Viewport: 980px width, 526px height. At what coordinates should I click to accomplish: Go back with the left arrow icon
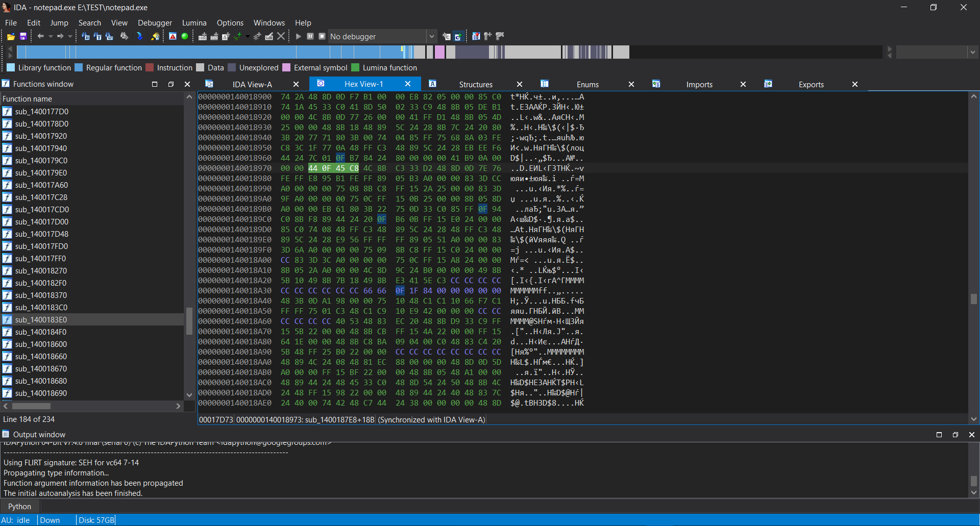tap(40, 36)
